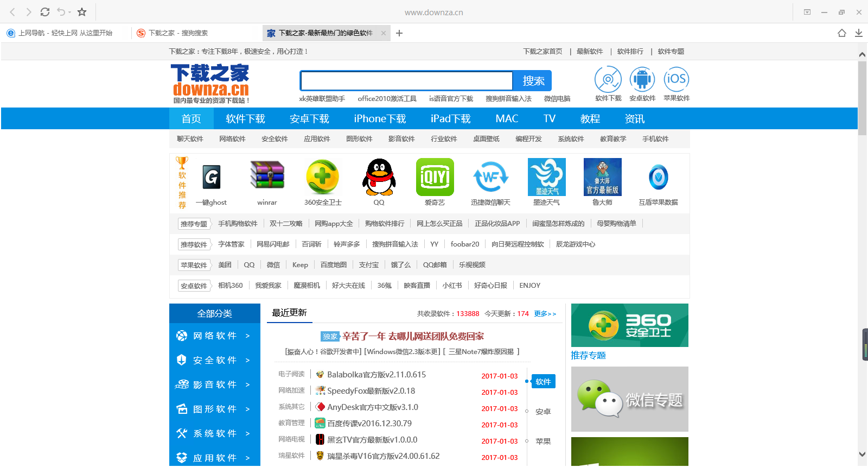This screenshot has height=467, width=868.
Task: Expand the 系统软件 category arrow
Action: [248, 434]
